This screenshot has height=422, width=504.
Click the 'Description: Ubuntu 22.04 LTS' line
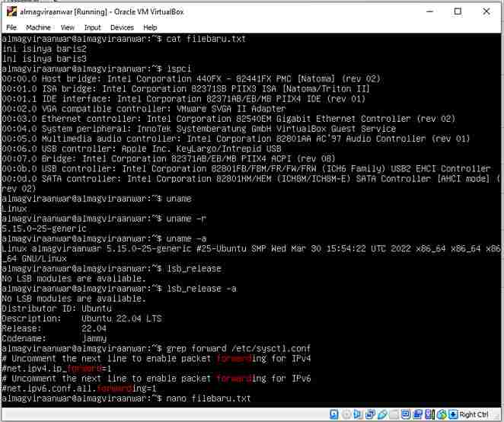coord(81,318)
